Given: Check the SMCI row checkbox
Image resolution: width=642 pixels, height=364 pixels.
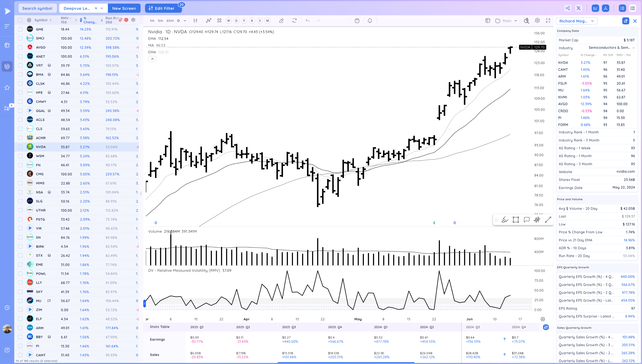Looking at the screenshot, I should point(20,38).
